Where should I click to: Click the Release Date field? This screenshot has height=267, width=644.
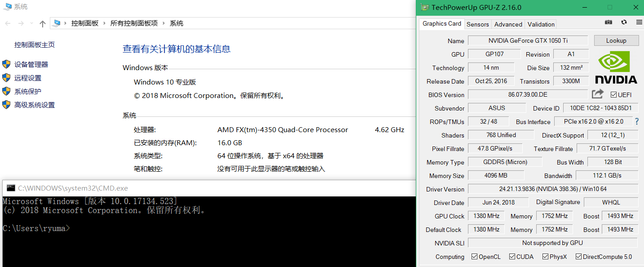pos(491,81)
